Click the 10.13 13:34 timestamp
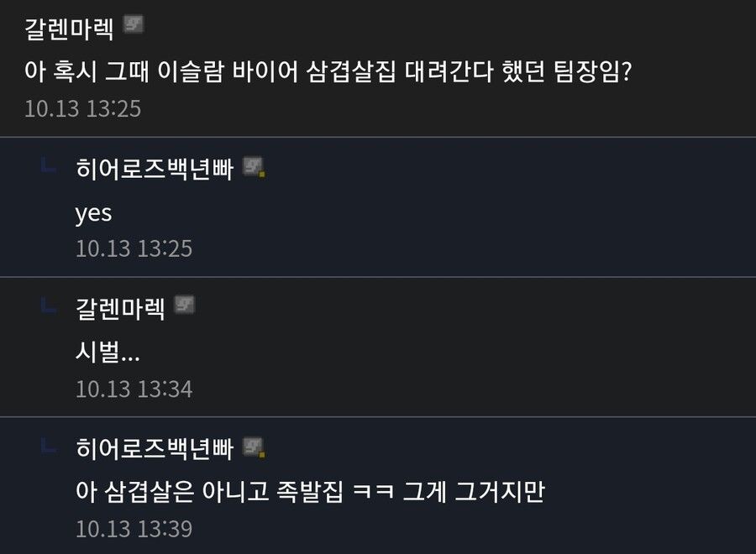 tap(134, 389)
